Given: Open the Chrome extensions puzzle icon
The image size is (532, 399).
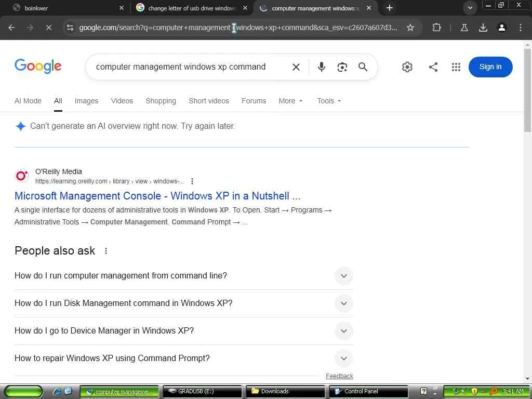Looking at the screenshot, I should [436, 28].
